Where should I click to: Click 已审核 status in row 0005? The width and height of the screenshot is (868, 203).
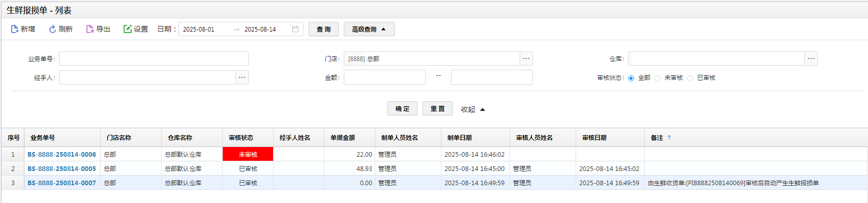tap(248, 168)
